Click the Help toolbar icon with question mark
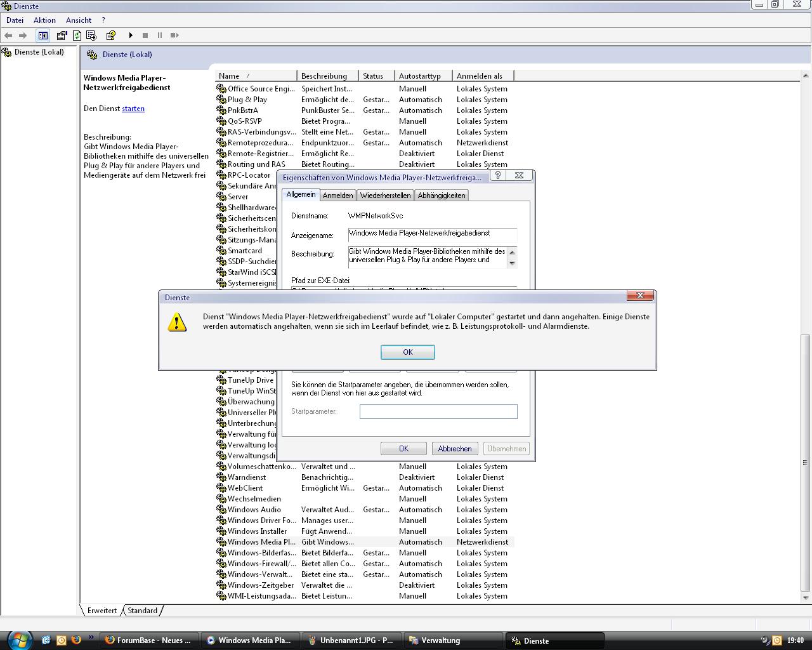The height and width of the screenshot is (650, 812). pos(110,36)
